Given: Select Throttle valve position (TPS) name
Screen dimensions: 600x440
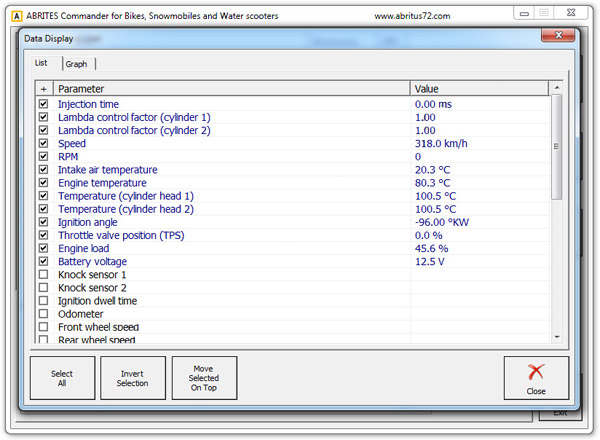Looking at the screenshot, I should 121,235.
